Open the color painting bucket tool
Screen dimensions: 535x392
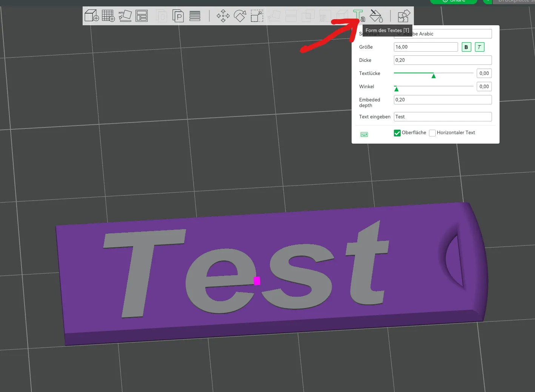click(376, 16)
